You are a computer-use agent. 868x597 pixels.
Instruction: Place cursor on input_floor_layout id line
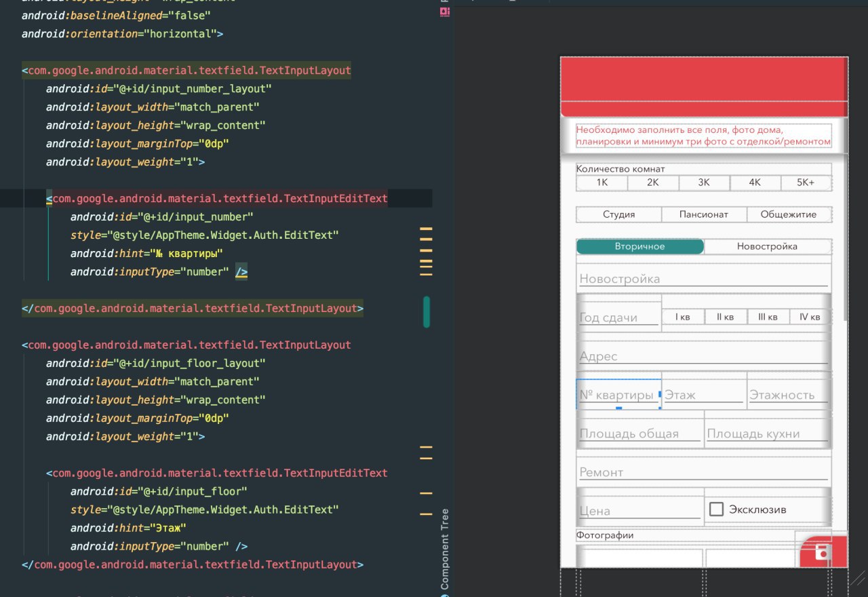click(156, 364)
